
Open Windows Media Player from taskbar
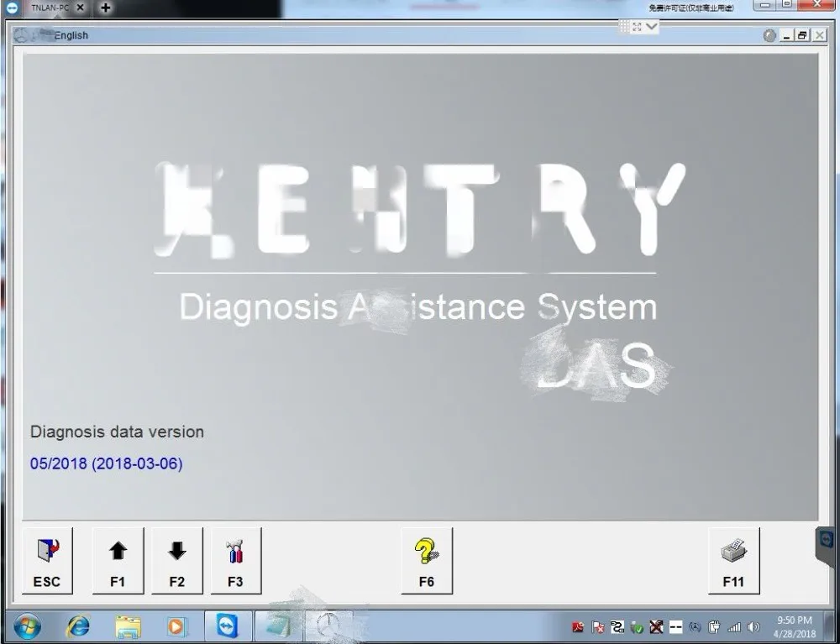pyautogui.click(x=176, y=626)
